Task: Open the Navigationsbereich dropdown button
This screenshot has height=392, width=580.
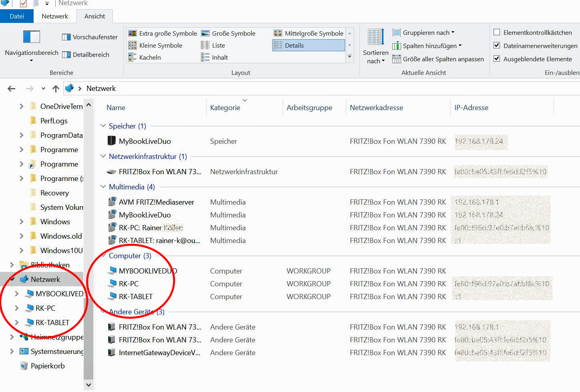Action: tap(31, 46)
